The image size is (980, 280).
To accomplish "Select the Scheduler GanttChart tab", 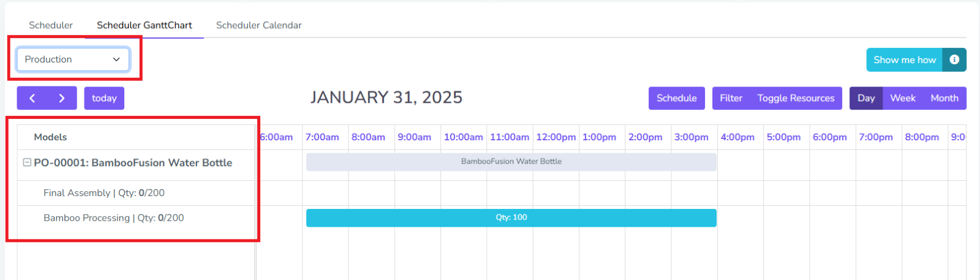I will (x=145, y=25).
